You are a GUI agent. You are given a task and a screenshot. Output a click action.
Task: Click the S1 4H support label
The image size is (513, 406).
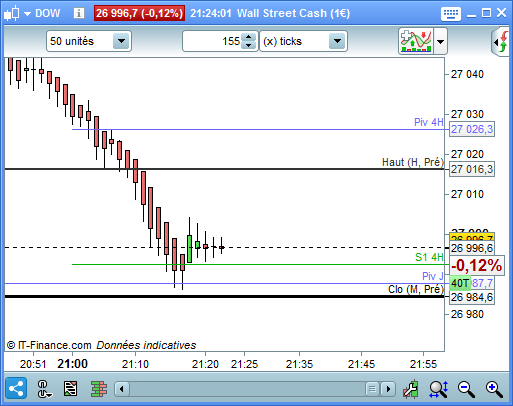coord(429,257)
